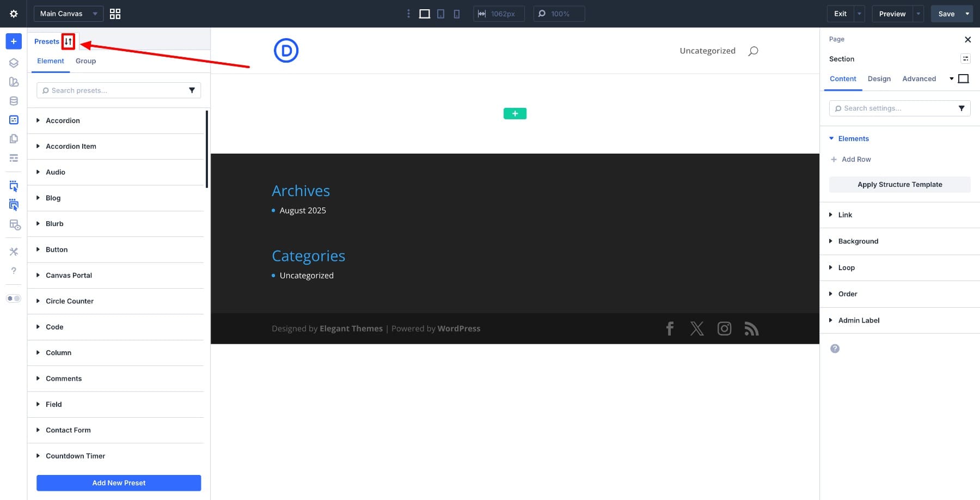Switch to phone preview mode
This screenshot has width=980, height=500.
click(x=457, y=14)
